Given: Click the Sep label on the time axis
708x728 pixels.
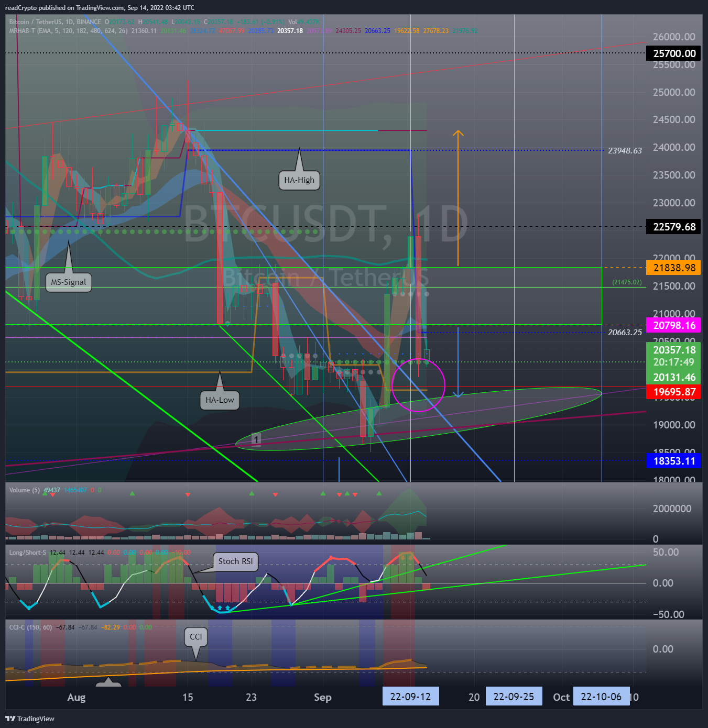Looking at the screenshot, I should (x=323, y=697).
